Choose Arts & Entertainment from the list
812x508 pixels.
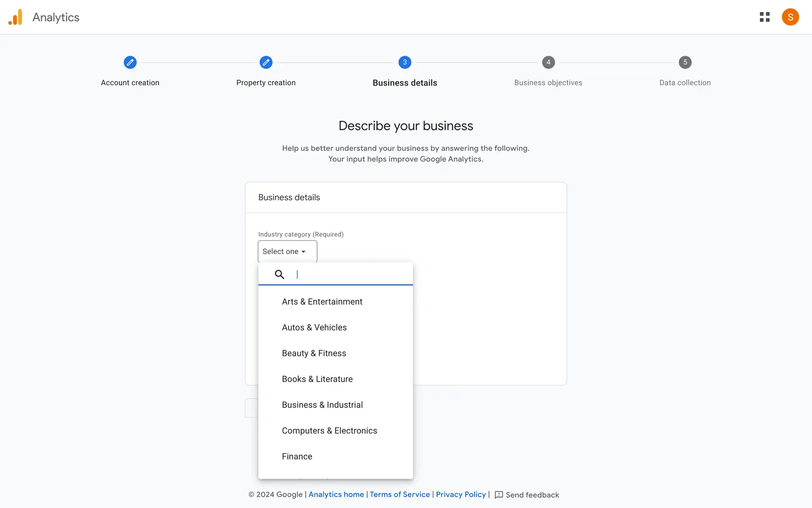coord(322,302)
